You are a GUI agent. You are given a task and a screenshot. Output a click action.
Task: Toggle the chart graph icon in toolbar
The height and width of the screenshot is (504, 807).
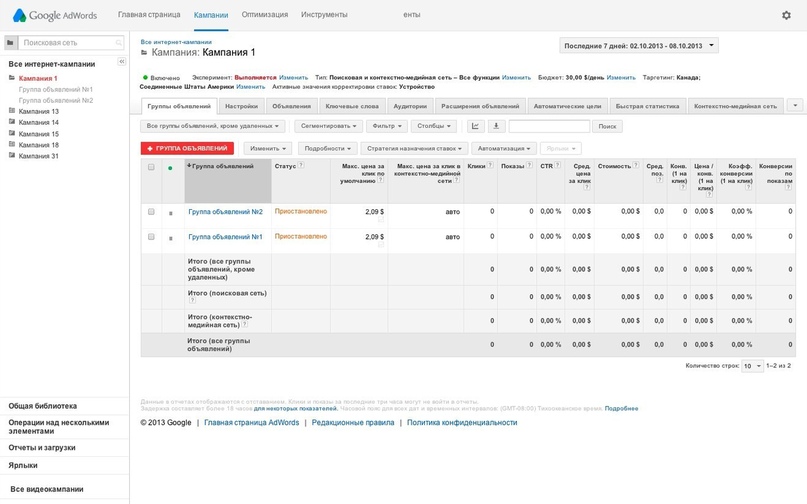[476, 126]
